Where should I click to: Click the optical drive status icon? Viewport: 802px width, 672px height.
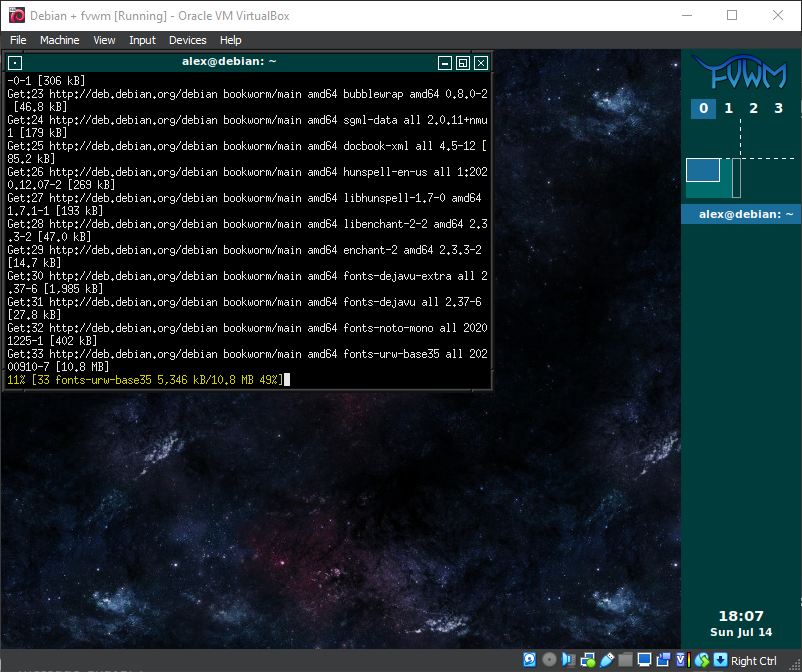549,660
